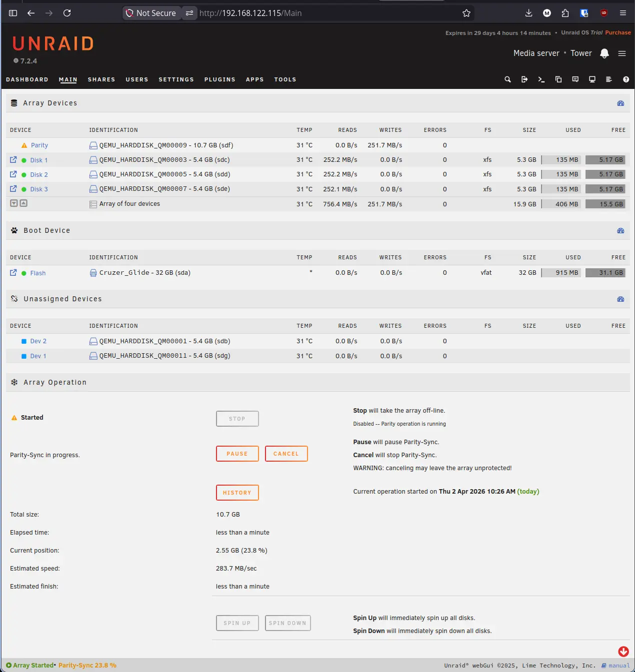Reload the page in browser
635x672 pixels.
67,13
